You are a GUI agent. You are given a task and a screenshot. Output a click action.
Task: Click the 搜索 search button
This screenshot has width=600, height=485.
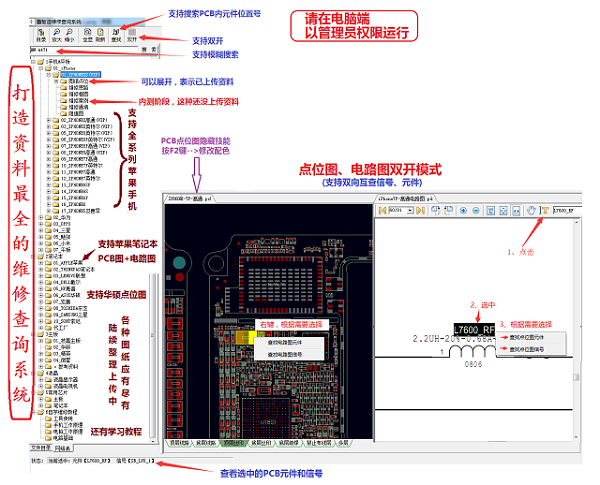point(149,50)
